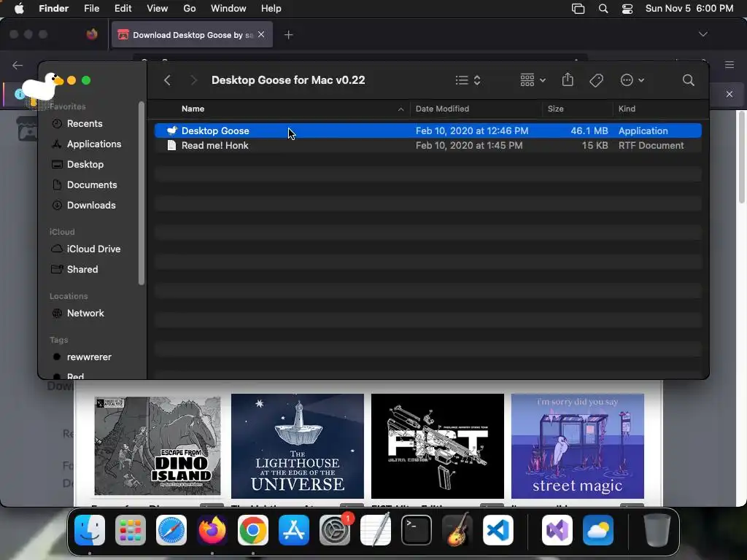Sort by the Kind column header
Viewport: 747px width, 560px height.
[627, 109]
